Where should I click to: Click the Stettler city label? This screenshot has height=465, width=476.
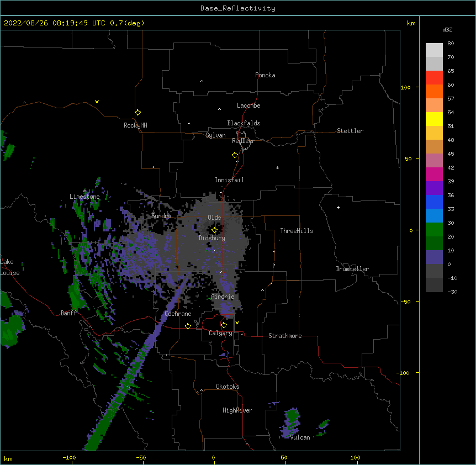[x=350, y=131]
